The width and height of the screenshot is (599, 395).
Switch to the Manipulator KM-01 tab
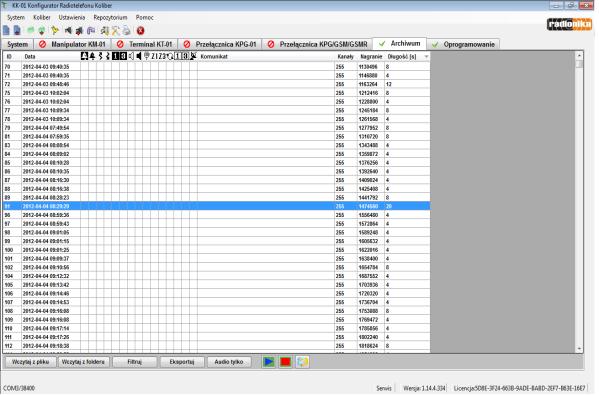(x=73, y=44)
